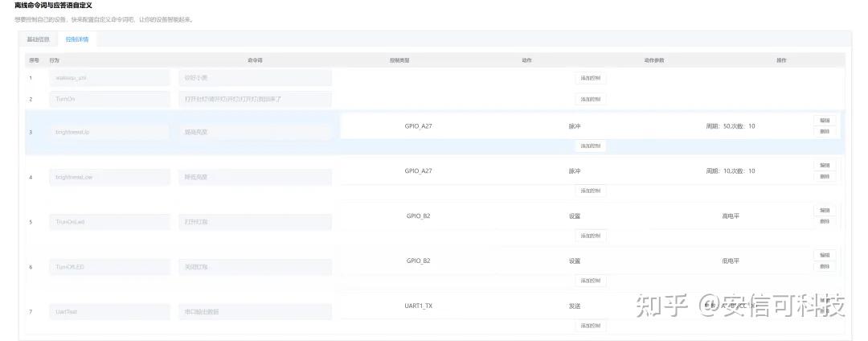Click the 命令词 column header
The width and height of the screenshot is (868, 341).
pos(255,60)
